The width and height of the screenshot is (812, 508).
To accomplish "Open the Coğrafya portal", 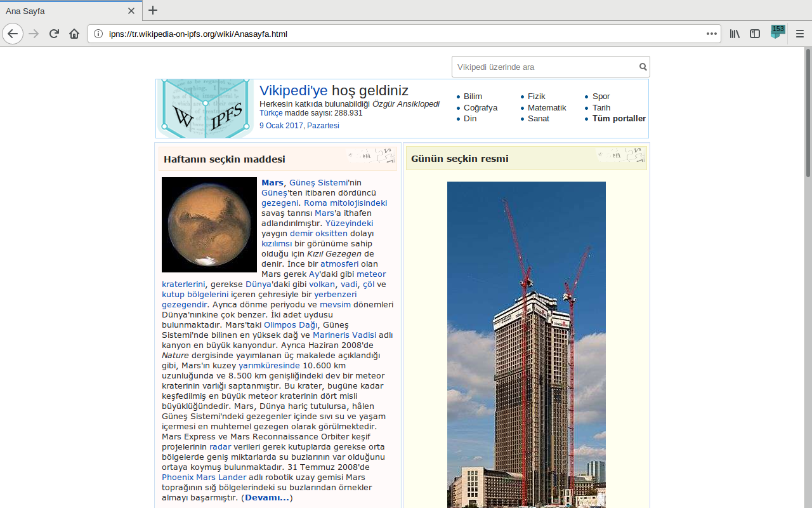I will click(480, 108).
